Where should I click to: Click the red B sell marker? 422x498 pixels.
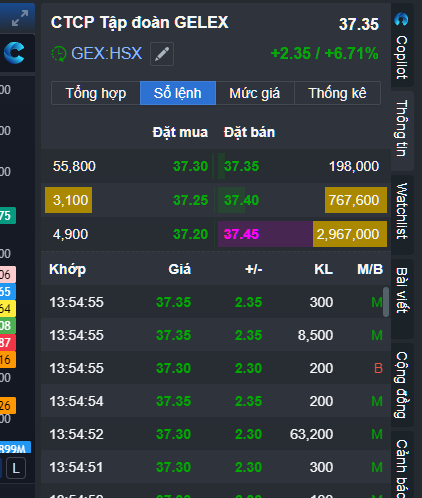tap(378, 368)
